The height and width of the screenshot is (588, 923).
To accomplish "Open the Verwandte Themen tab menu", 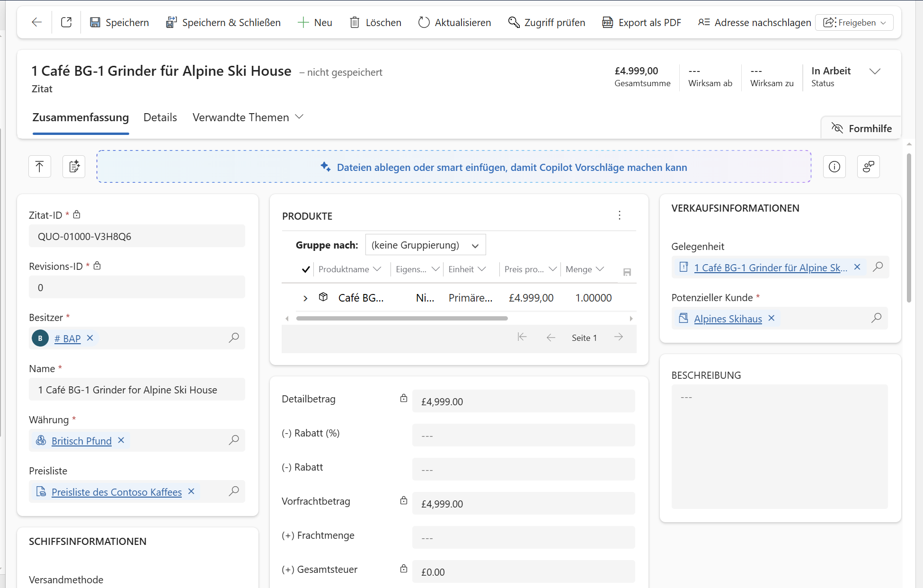I will click(x=248, y=117).
